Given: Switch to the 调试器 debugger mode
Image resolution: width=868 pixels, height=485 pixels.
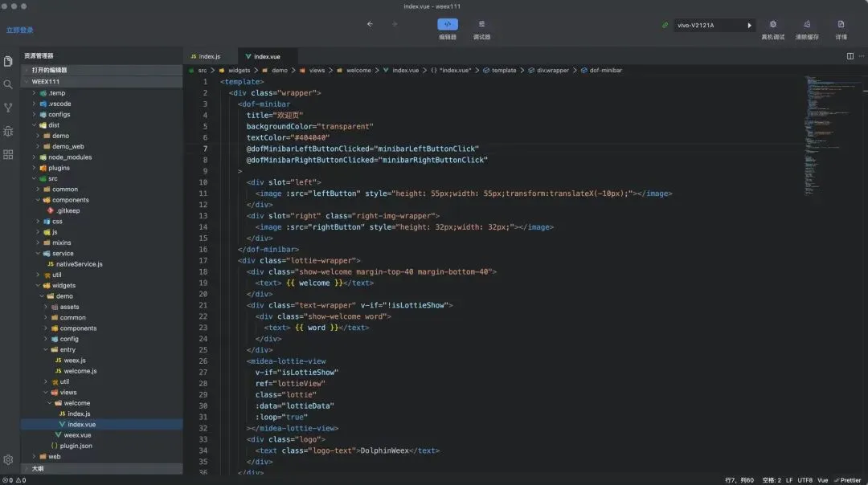Looking at the screenshot, I should pyautogui.click(x=481, y=30).
